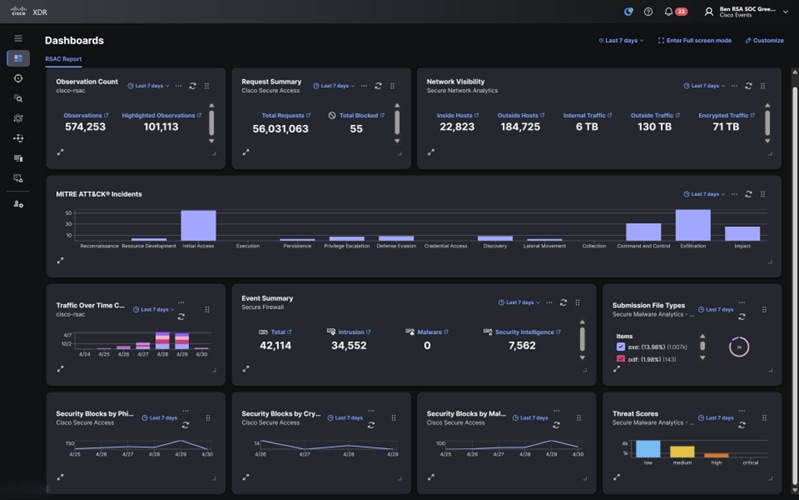Open the user account menu chevron

click(x=785, y=12)
